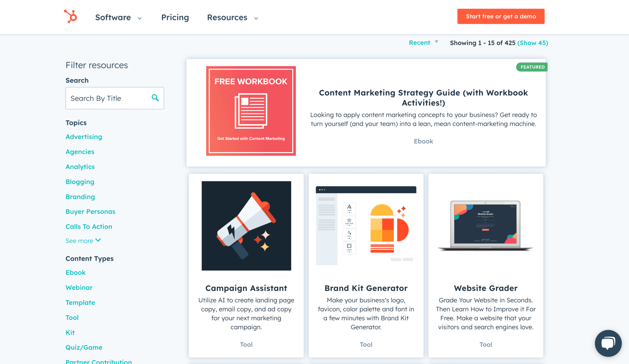Filter content type by Webinar
This screenshot has height=364, width=629.
click(x=79, y=287)
